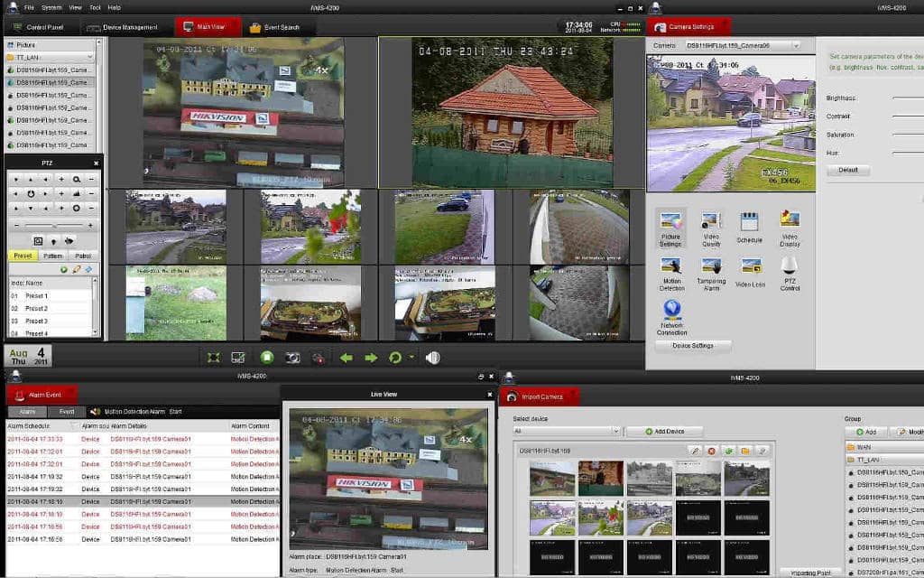924x578 pixels.
Task: Click the Device Settings button
Action: click(x=693, y=346)
